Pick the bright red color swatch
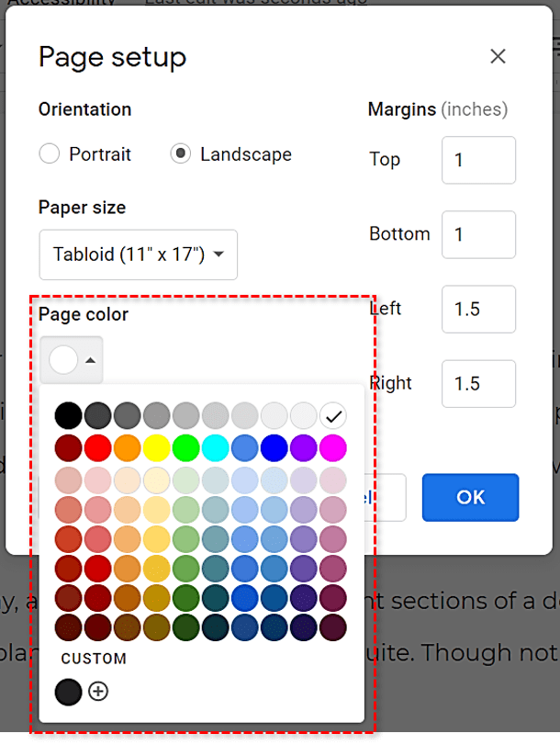The width and height of the screenshot is (560, 745). point(97,447)
